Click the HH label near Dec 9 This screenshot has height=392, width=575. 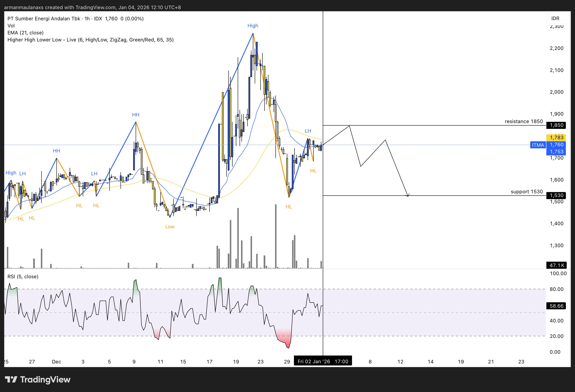(136, 115)
